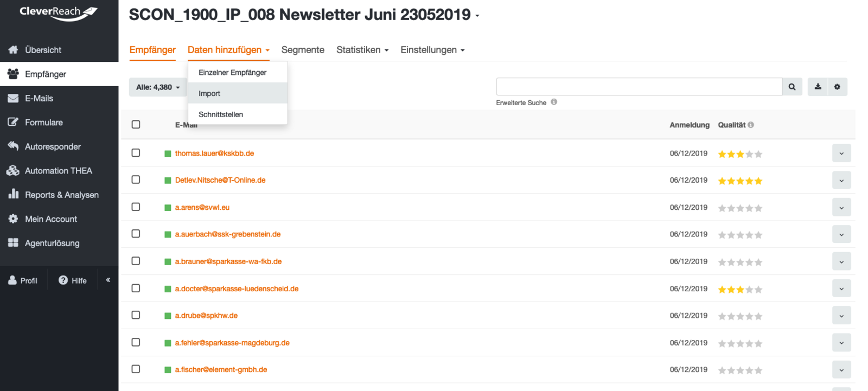Click the Qualität info icon
Image resolution: width=868 pixels, height=391 pixels.
tap(751, 125)
